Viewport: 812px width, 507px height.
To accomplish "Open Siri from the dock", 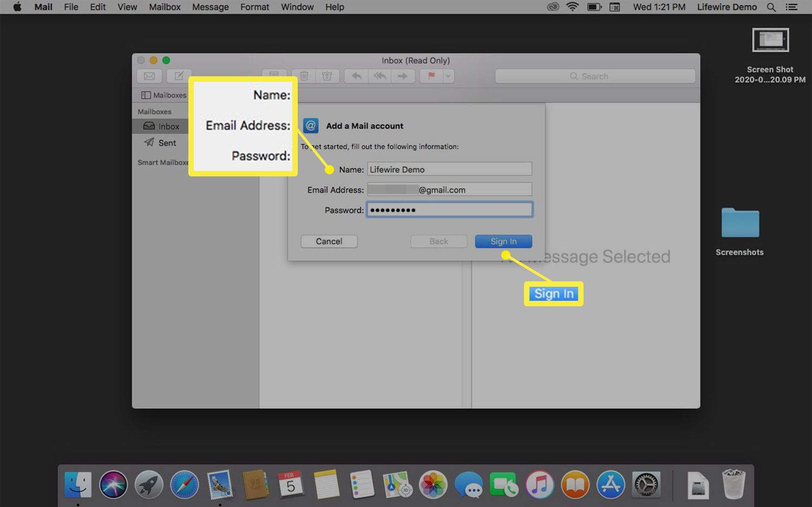I will click(x=113, y=484).
